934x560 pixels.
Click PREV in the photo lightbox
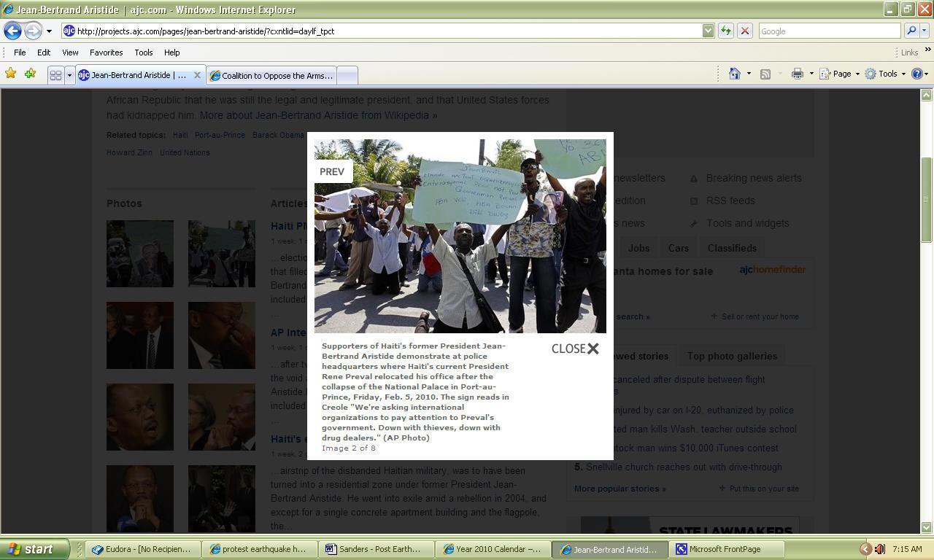(332, 171)
